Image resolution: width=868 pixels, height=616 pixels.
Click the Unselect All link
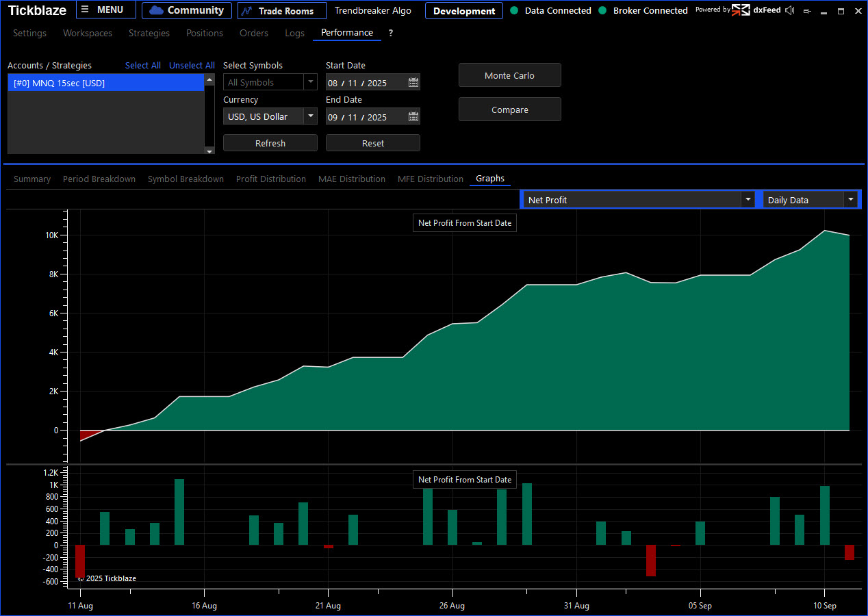[x=192, y=66]
